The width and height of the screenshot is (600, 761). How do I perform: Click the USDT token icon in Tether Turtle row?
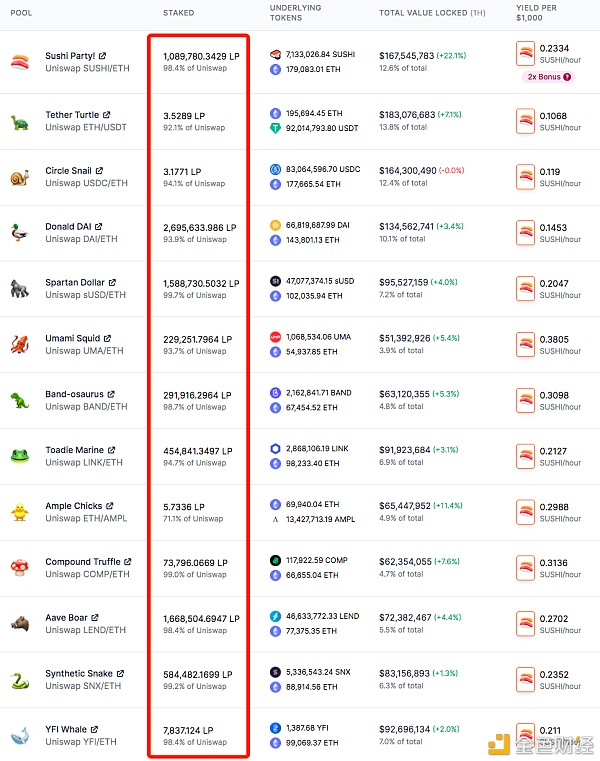(x=276, y=127)
